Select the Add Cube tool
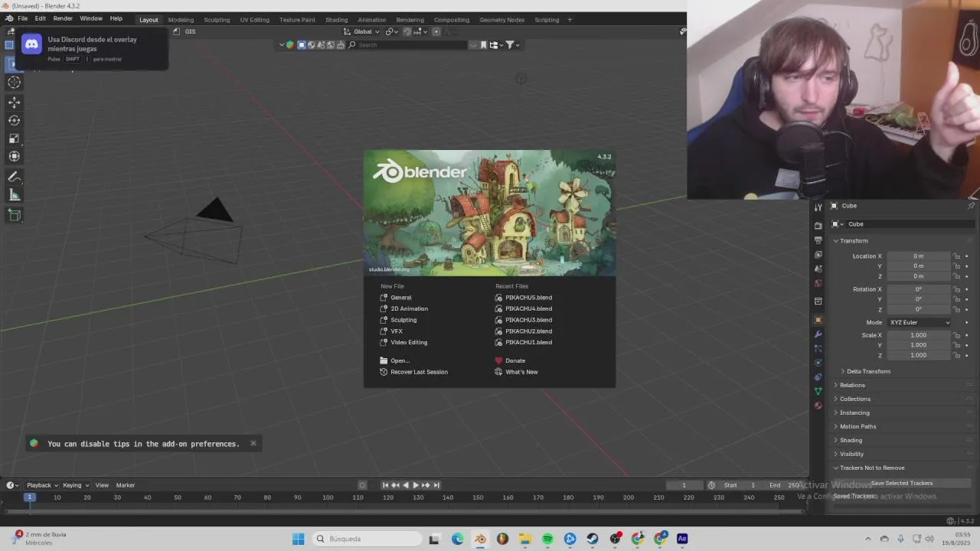This screenshot has height=551, width=980. point(15,215)
